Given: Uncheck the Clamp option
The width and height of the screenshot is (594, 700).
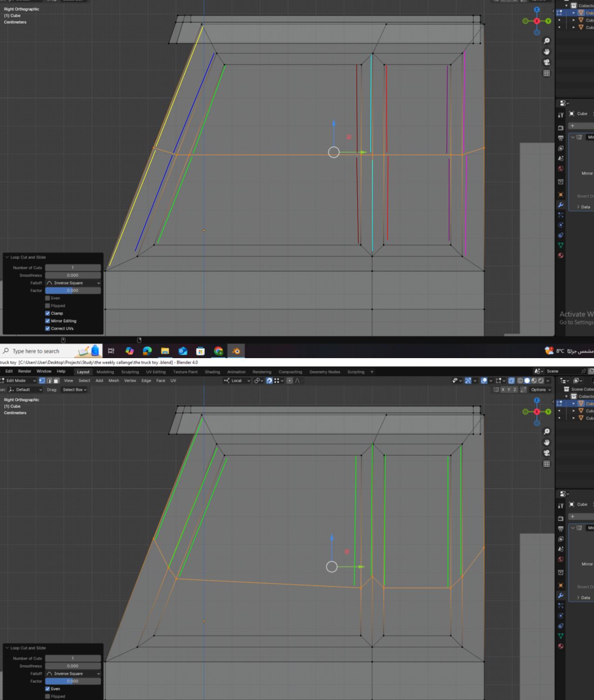Looking at the screenshot, I should click(47, 313).
